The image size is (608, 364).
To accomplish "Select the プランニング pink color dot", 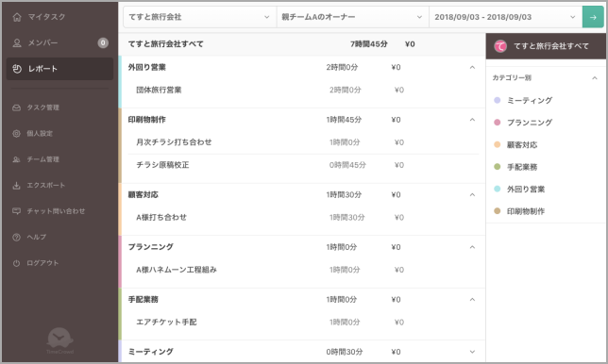I will pos(498,123).
